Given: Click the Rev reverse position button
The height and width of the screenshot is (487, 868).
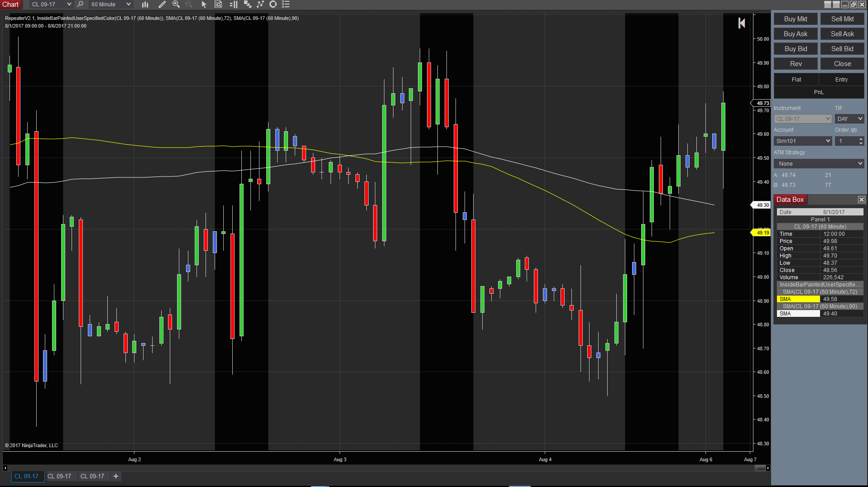Looking at the screenshot, I should pyautogui.click(x=796, y=64).
